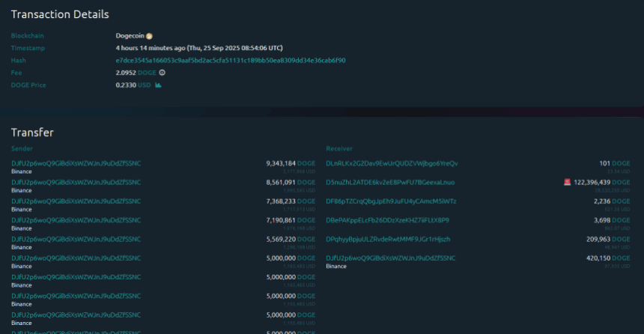Click the info icon beside the fee
This screenshot has height=334, width=644.
pyautogui.click(x=162, y=73)
